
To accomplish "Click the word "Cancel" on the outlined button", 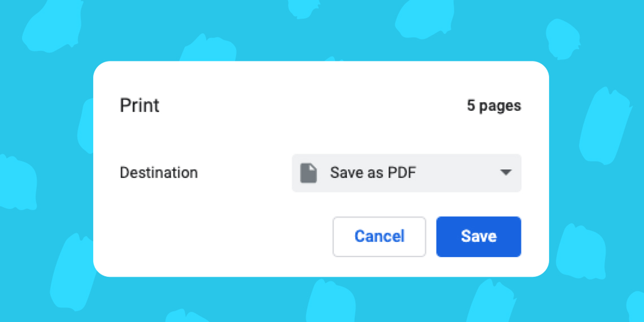I will (379, 236).
